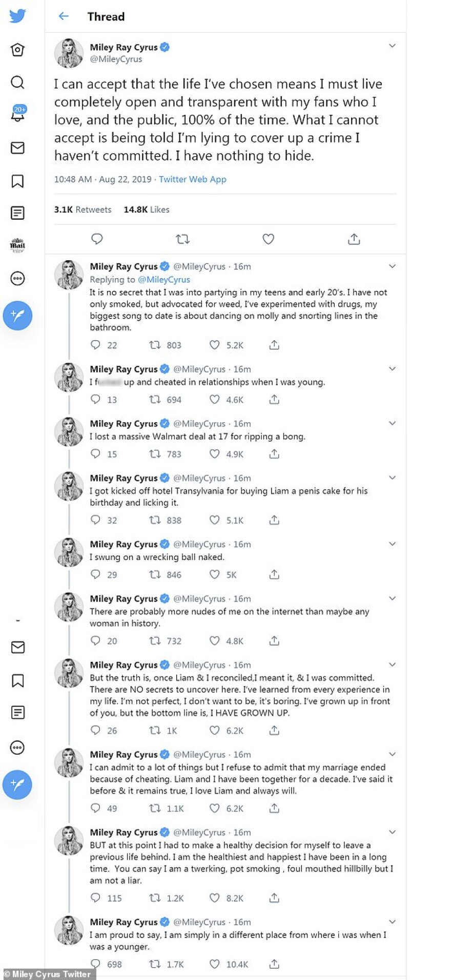Click the Twitter bird logo
The width and height of the screenshot is (451, 980).
click(17, 16)
